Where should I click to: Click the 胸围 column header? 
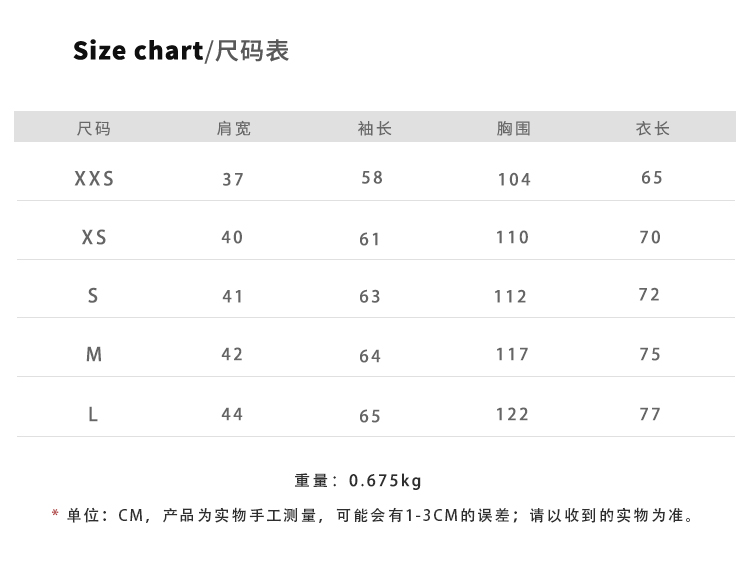point(513,128)
